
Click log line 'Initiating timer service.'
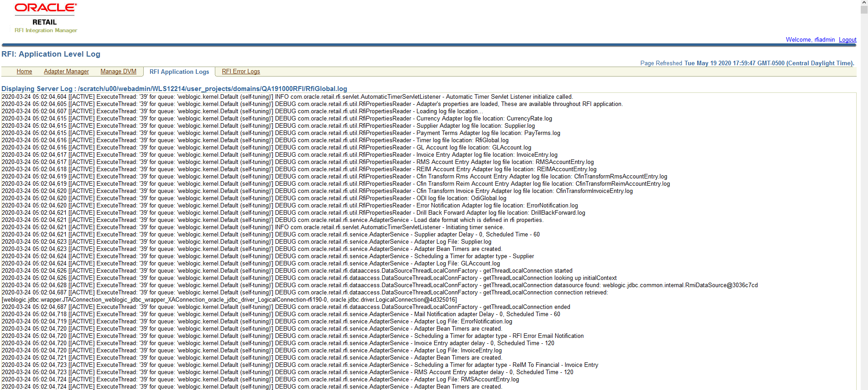coord(253,227)
